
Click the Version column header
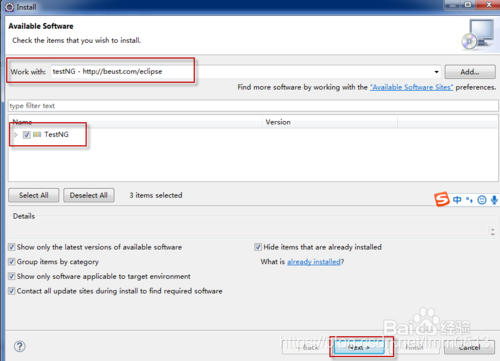pos(330,122)
